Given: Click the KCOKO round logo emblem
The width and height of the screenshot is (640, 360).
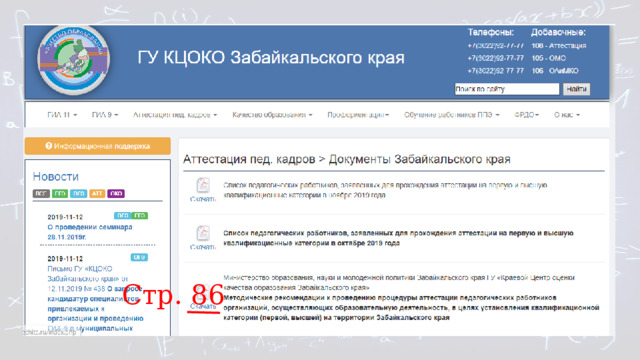Looking at the screenshot, I should click(73, 60).
